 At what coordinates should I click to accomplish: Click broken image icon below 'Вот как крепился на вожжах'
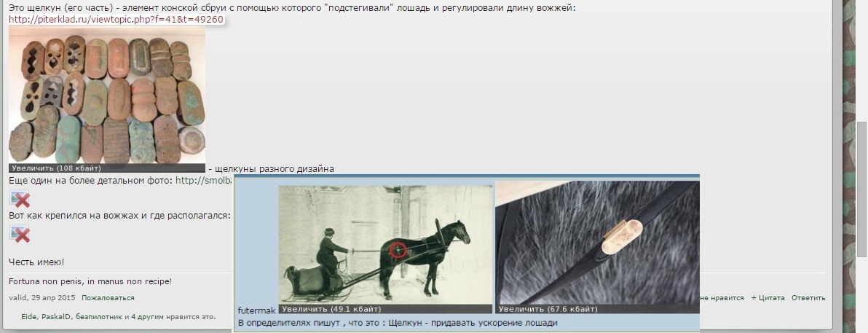point(20,234)
